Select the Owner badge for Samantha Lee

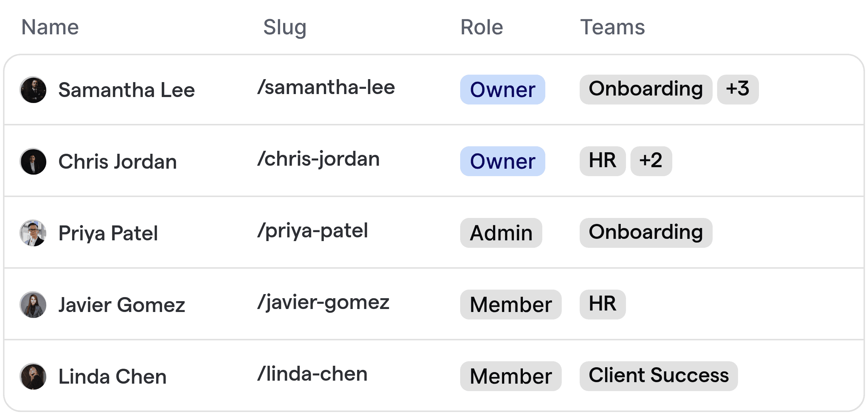click(502, 90)
